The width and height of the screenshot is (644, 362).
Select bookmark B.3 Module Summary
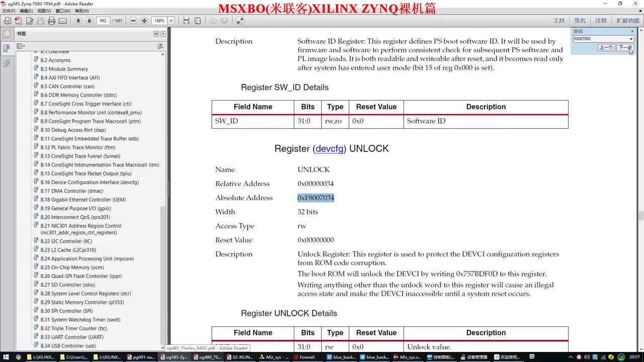pyautogui.click(x=64, y=69)
